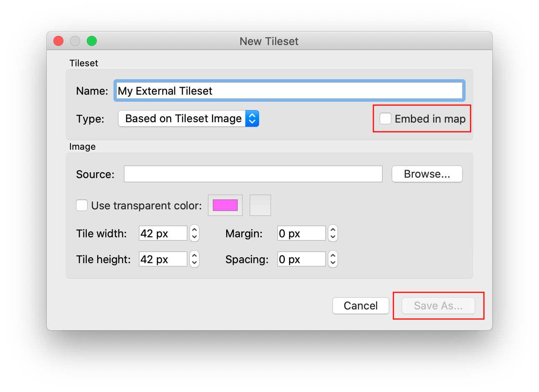Decrease Spacing with stepper down arrow
539x392 pixels.
click(332, 263)
